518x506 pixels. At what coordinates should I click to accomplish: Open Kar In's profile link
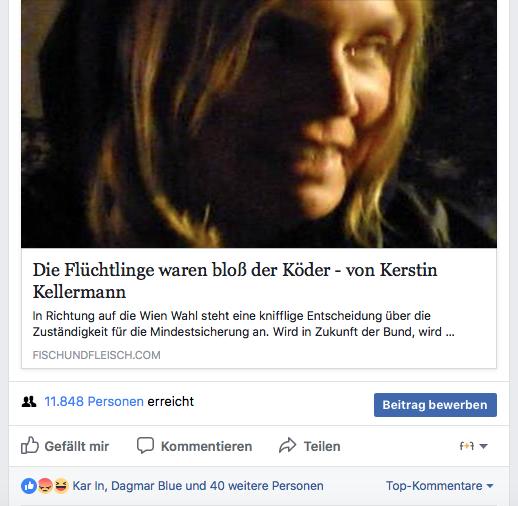[x=88, y=486]
